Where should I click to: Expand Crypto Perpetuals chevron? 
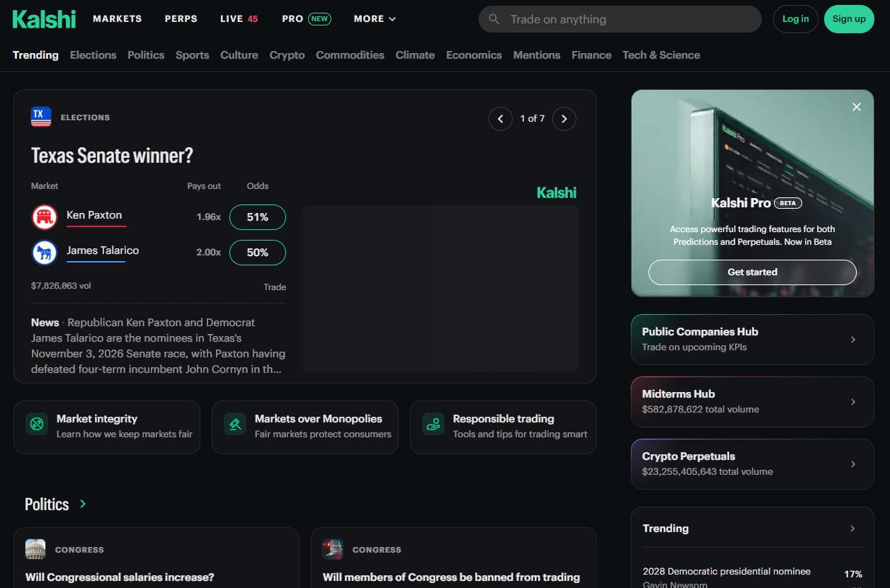(x=853, y=464)
